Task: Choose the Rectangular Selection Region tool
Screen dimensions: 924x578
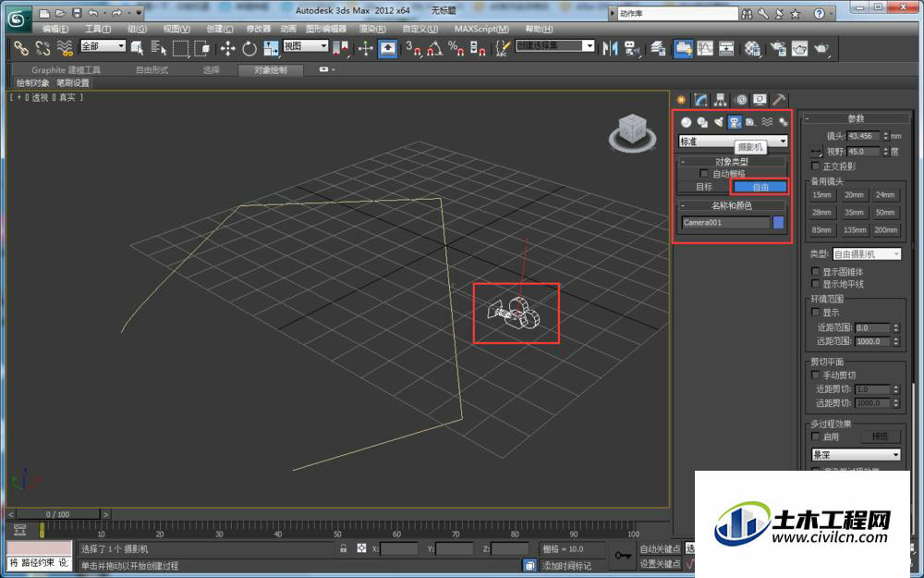Action: click(180, 48)
